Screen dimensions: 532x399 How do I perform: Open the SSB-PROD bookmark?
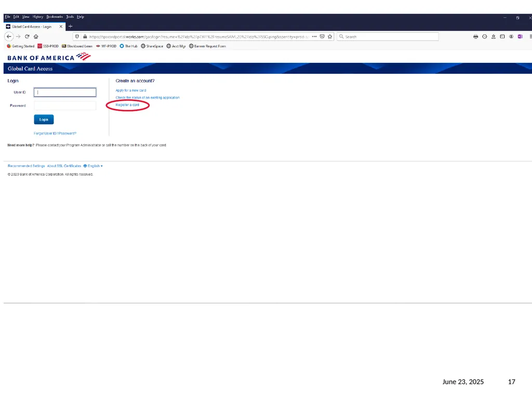coord(48,46)
